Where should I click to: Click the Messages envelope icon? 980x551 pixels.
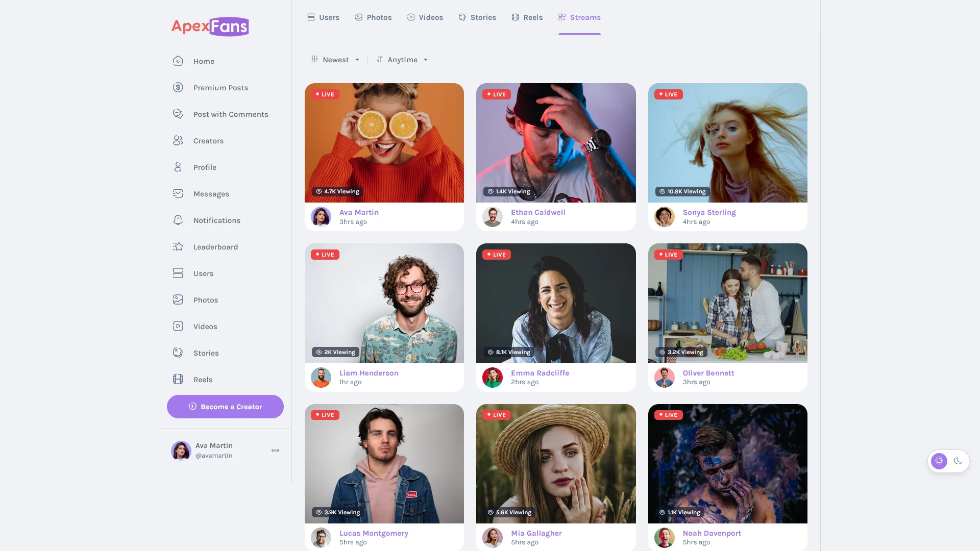pos(178,193)
